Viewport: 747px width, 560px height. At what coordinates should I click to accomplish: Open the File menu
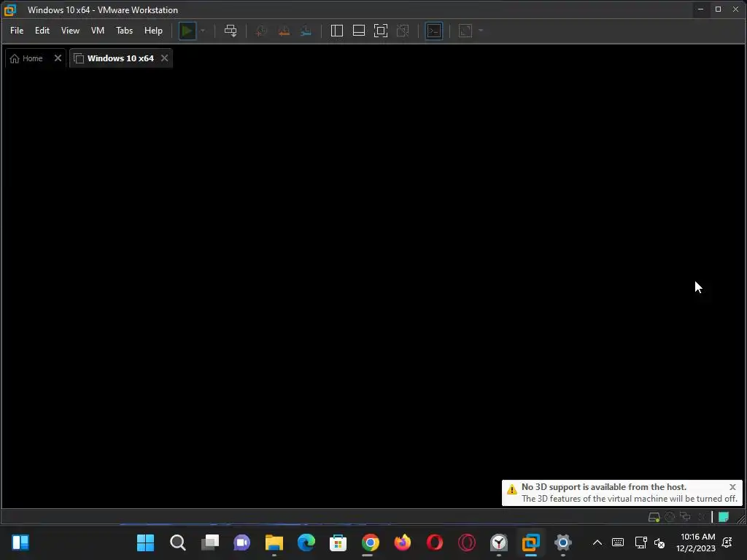17,31
